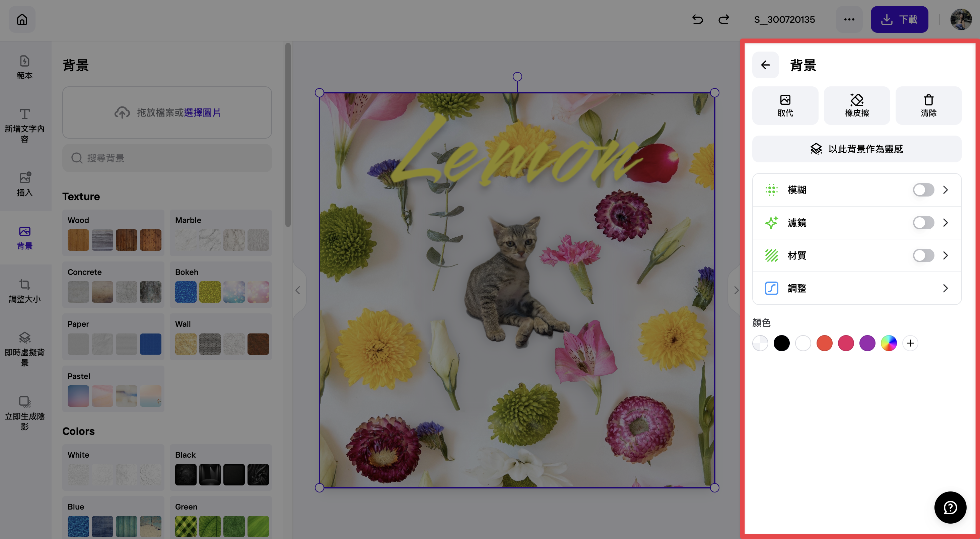Open 調整大小 resize tool in sidebar

(x=25, y=291)
